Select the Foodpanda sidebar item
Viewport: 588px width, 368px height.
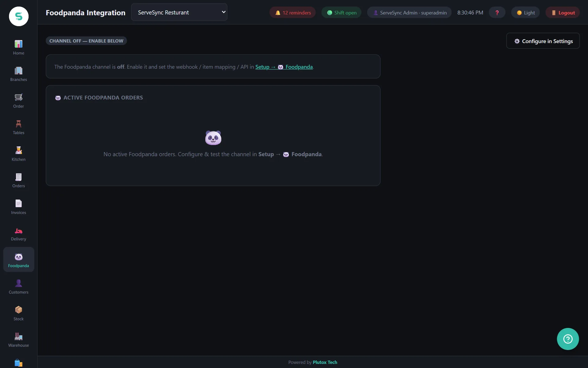coord(18,260)
